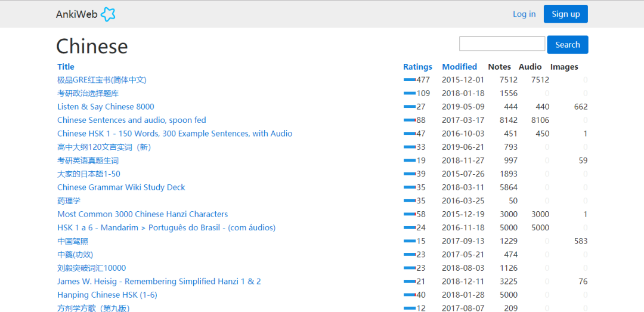Sort decks by the Ratings column
The height and width of the screenshot is (312, 644).
pyautogui.click(x=417, y=67)
